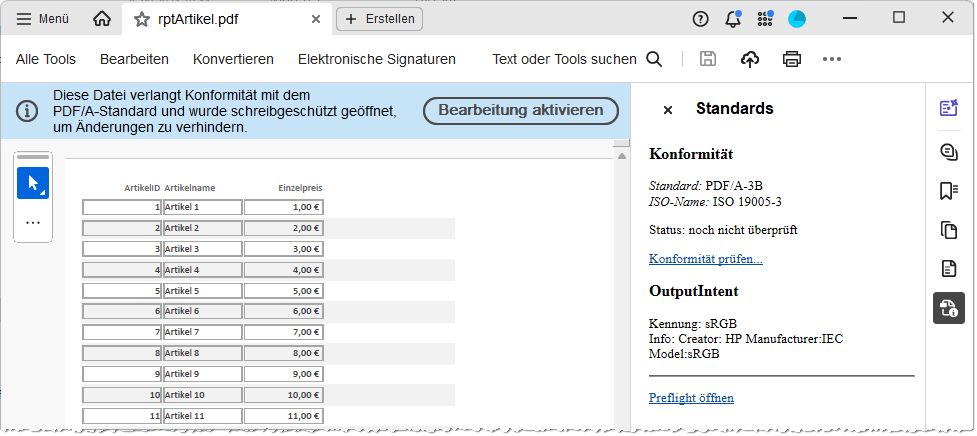This screenshot has height=436, width=977.
Task: Close the Standards panel
Action: click(668, 110)
